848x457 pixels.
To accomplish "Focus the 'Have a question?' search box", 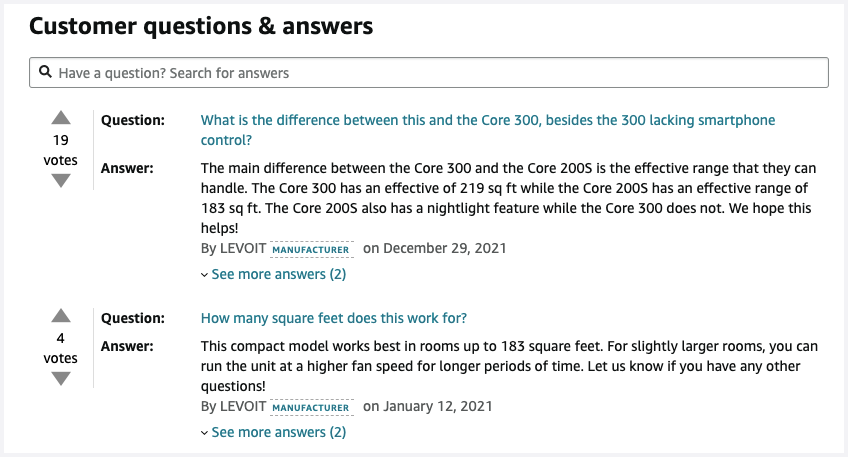I will (x=430, y=73).
